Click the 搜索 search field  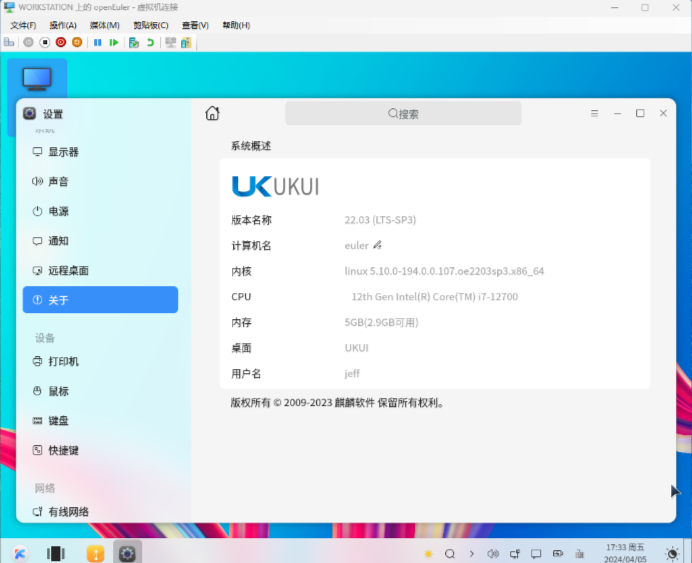click(x=403, y=114)
